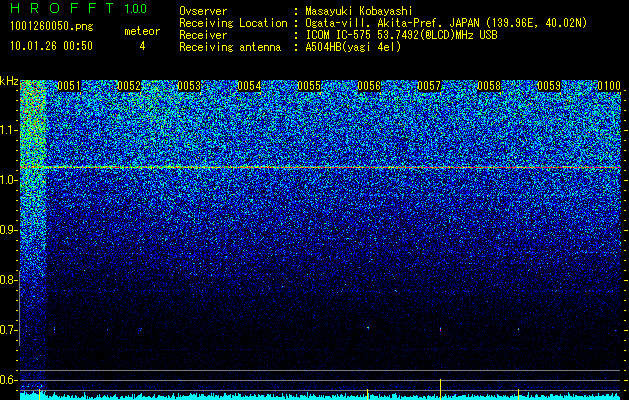Click the 0053 time marker
This screenshot has height=400, width=629.
click(x=189, y=86)
